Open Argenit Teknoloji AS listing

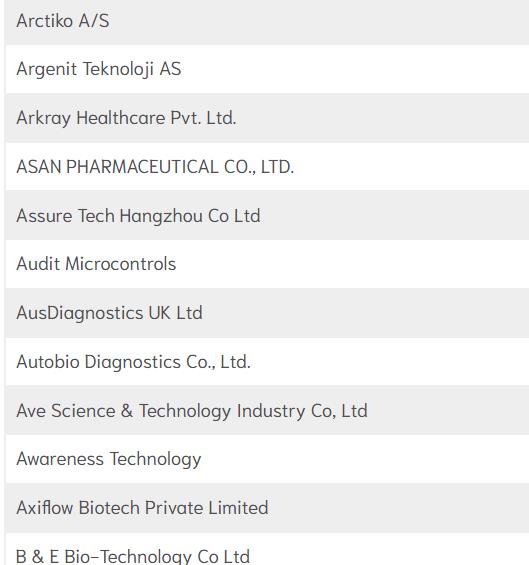click(267, 69)
